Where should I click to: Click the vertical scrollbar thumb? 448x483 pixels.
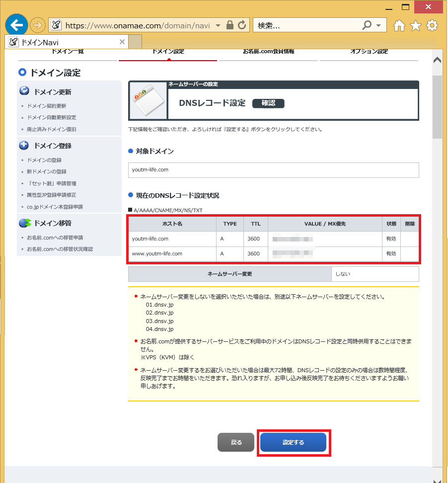coord(437,107)
